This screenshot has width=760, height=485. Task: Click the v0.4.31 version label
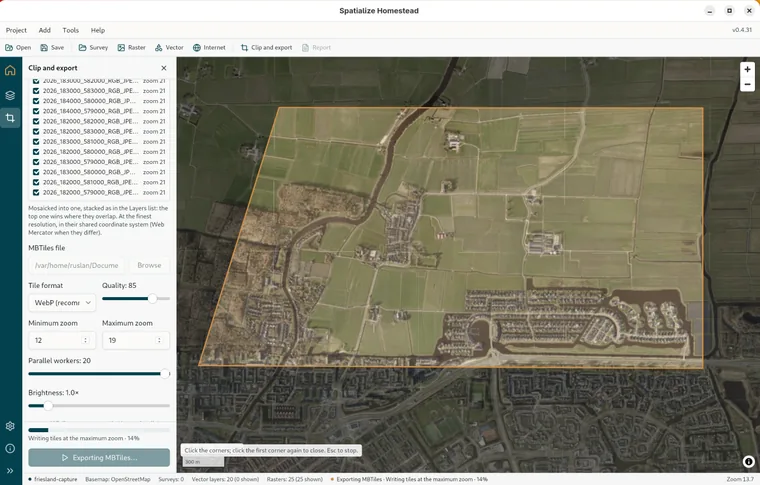coord(742,30)
